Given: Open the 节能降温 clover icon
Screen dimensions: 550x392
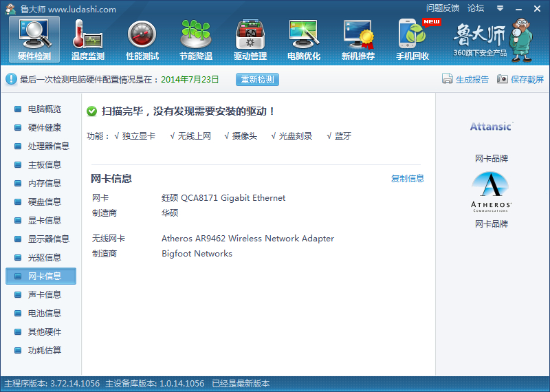Looking at the screenshot, I should [196, 39].
